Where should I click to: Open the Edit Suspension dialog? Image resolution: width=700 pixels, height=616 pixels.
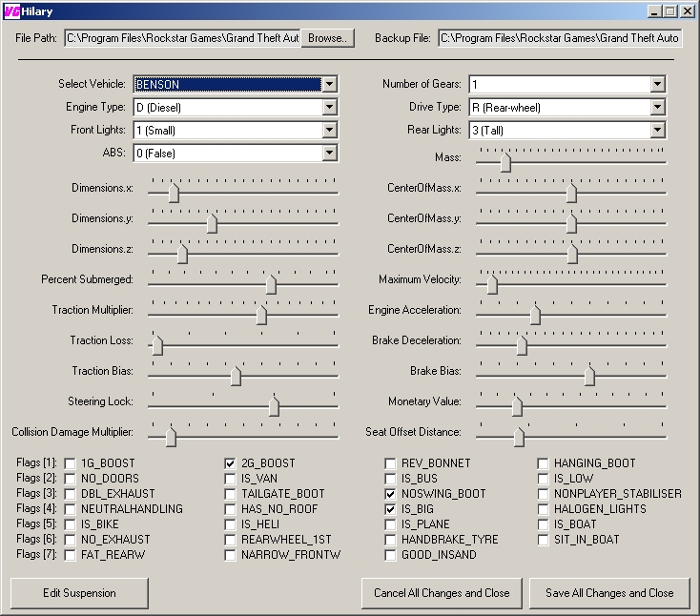pyautogui.click(x=79, y=592)
